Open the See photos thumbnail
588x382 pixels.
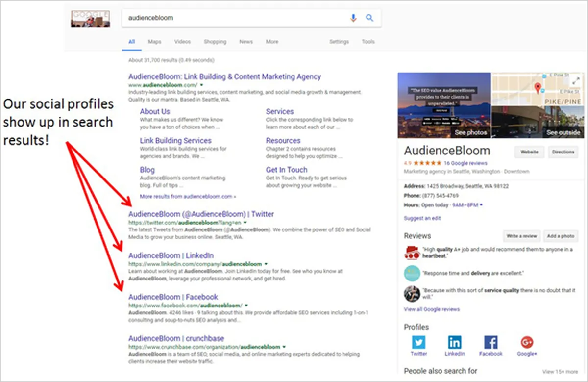click(444, 105)
